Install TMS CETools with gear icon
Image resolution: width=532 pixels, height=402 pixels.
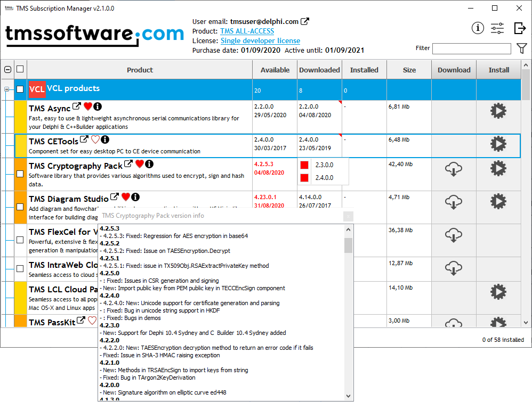tap(498, 144)
